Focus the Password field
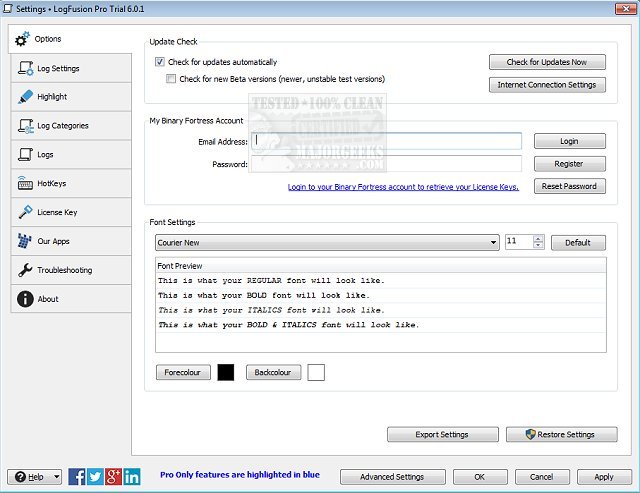 click(387, 164)
